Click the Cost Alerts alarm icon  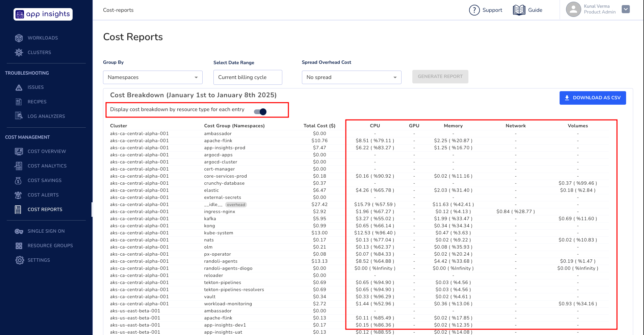(x=19, y=195)
